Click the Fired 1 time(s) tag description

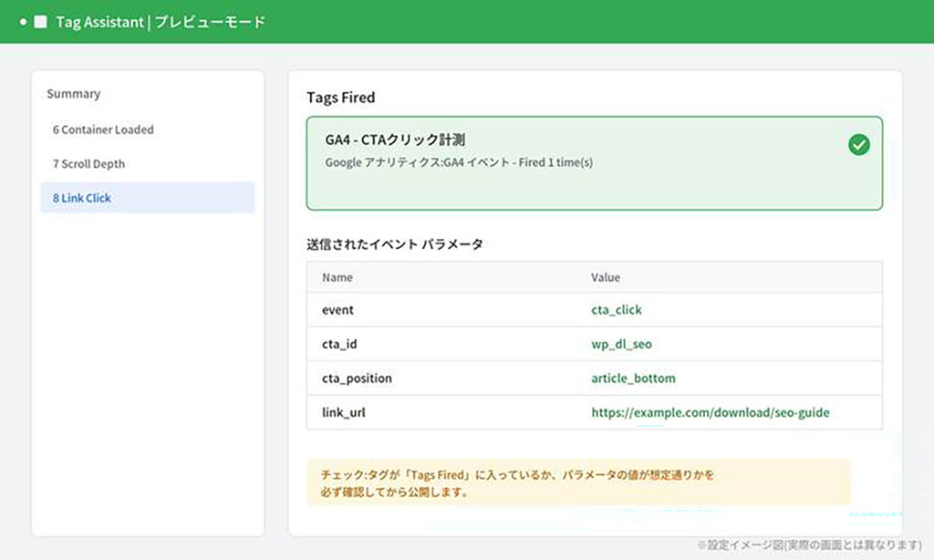click(x=459, y=162)
